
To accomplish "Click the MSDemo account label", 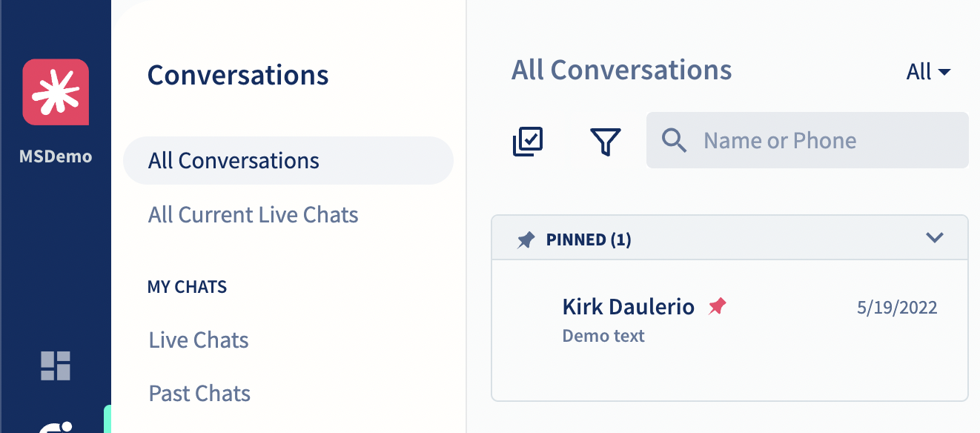I will click(x=56, y=156).
